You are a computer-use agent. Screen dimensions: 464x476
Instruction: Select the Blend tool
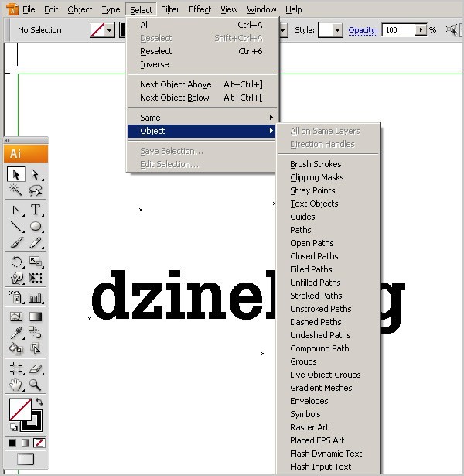(35, 333)
